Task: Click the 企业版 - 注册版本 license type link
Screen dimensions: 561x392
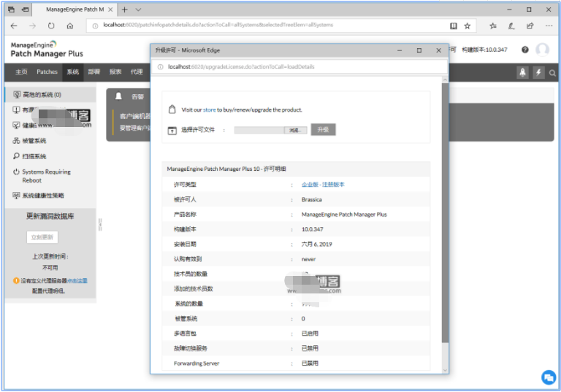Action: coord(323,185)
